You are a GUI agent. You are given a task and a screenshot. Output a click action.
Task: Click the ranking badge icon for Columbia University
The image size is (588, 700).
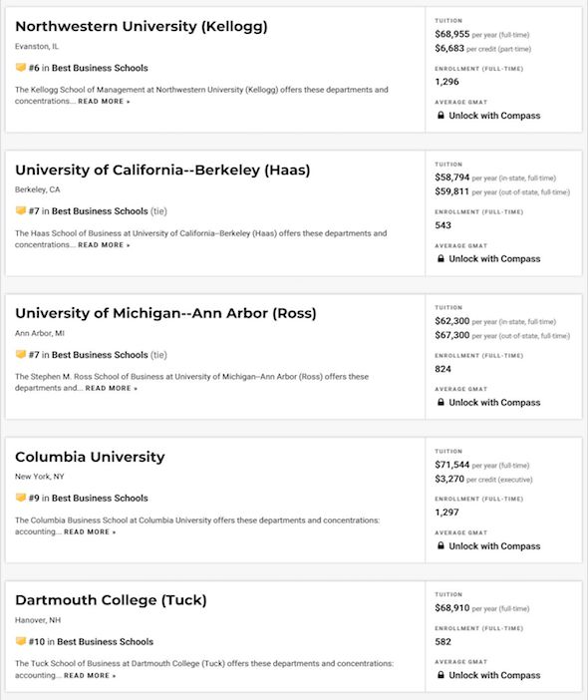[21, 498]
